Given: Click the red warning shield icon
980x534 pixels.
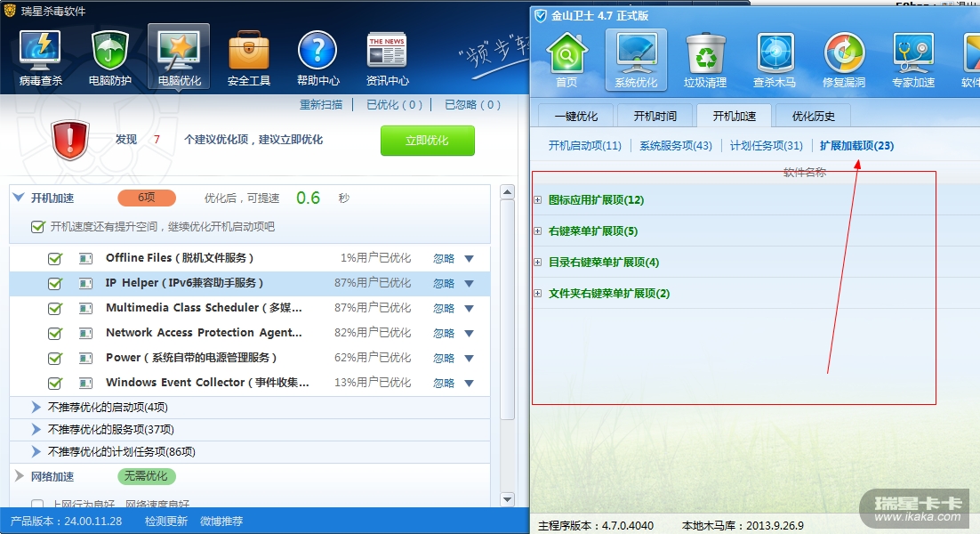Looking at the screenshot, I should coord(70,140).
